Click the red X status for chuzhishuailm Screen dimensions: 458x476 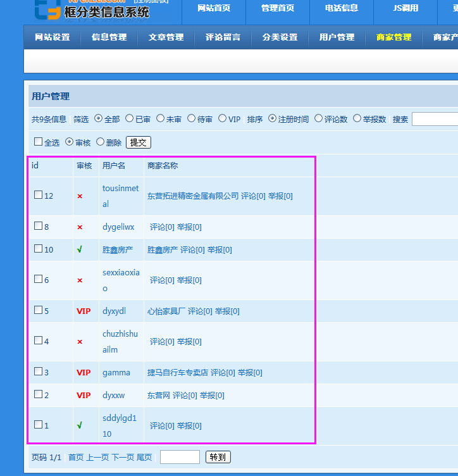80,342
